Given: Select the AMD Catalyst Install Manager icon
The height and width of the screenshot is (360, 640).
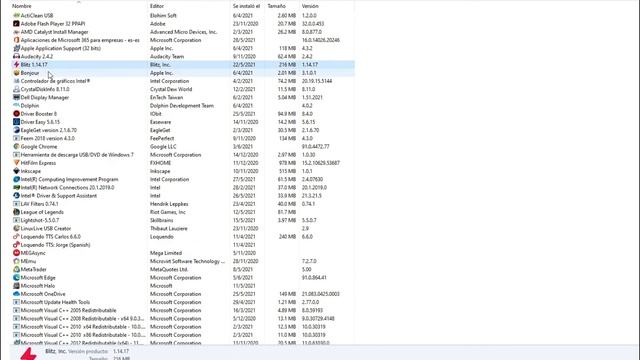Looking at the screenshot, I should tap(16, 32).
